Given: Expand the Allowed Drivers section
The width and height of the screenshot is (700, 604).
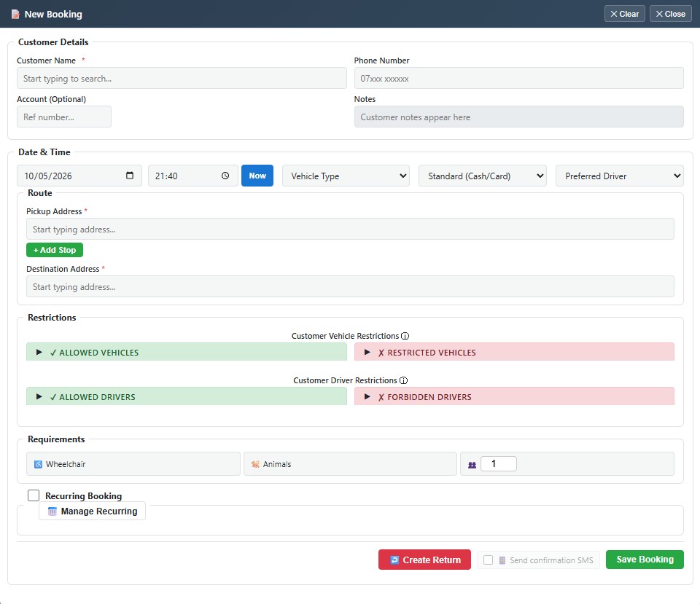Looking at the screenshot, I should [x=187, y=396].
